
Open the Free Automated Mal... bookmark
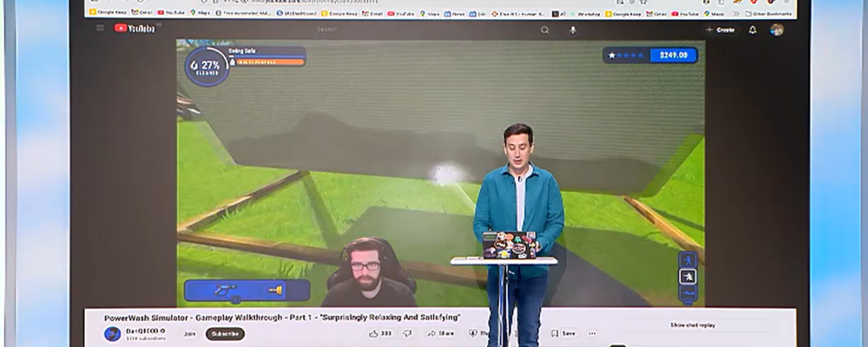click(242, 13)
